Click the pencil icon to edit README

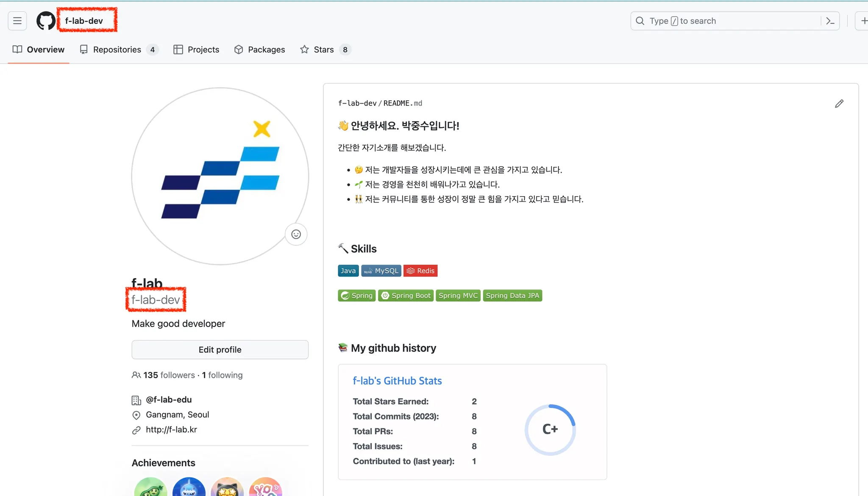pyautogui.click(x=839, y=104)
